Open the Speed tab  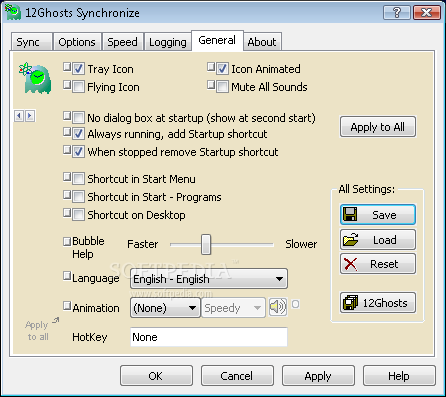point(123,42)
